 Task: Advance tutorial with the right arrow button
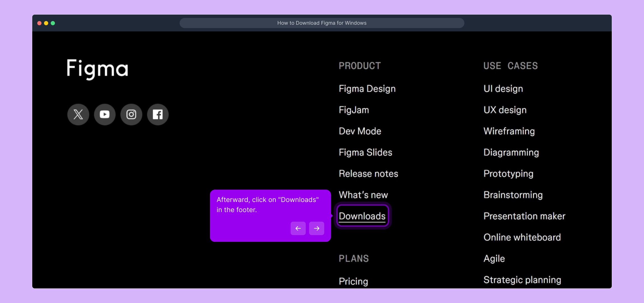[x=316, y=228]
